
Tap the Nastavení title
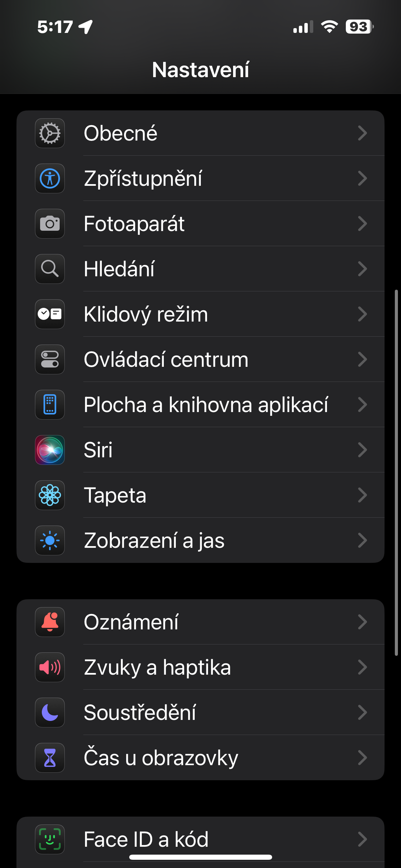point(200,70)
